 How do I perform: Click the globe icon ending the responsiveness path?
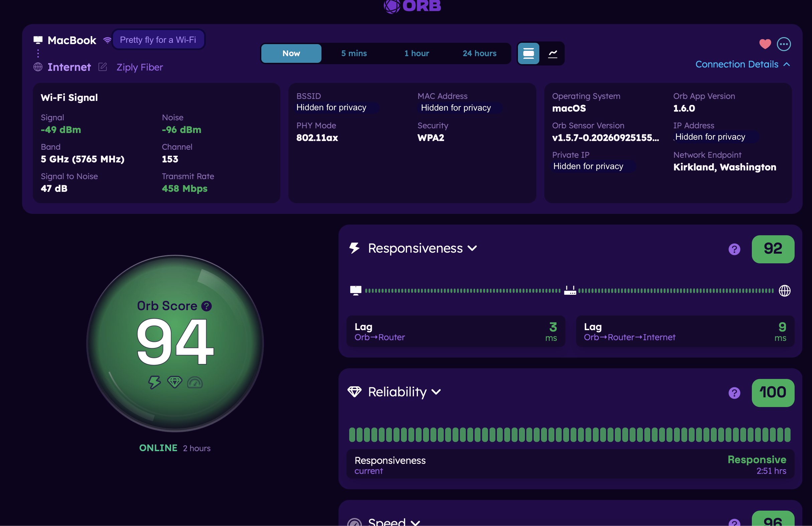[785, 291]
